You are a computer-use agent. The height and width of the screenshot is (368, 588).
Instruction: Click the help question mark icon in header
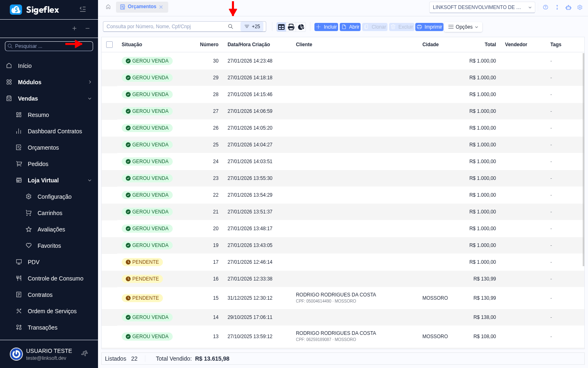click(546, 7)
